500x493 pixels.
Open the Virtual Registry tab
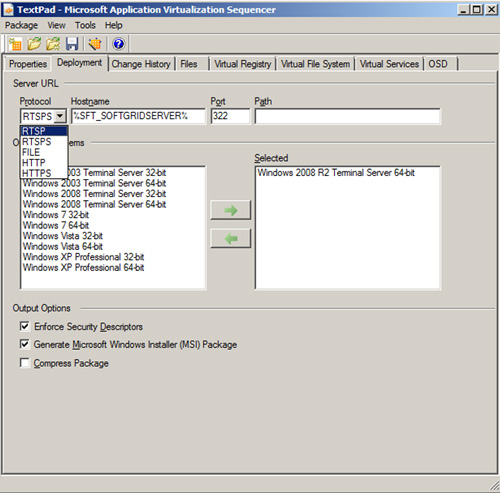click(x=243, y=64)
